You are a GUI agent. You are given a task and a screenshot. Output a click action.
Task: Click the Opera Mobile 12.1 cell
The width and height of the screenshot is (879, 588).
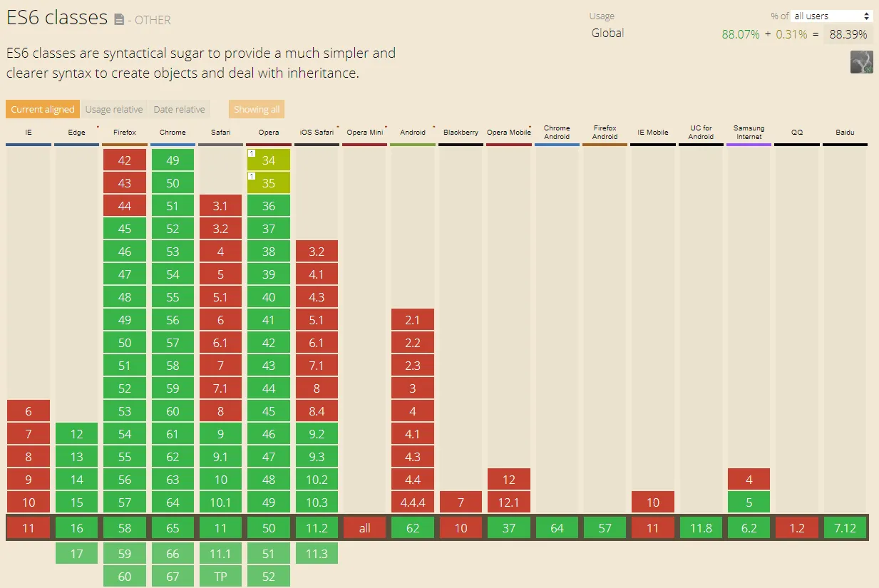pos(509,502)
